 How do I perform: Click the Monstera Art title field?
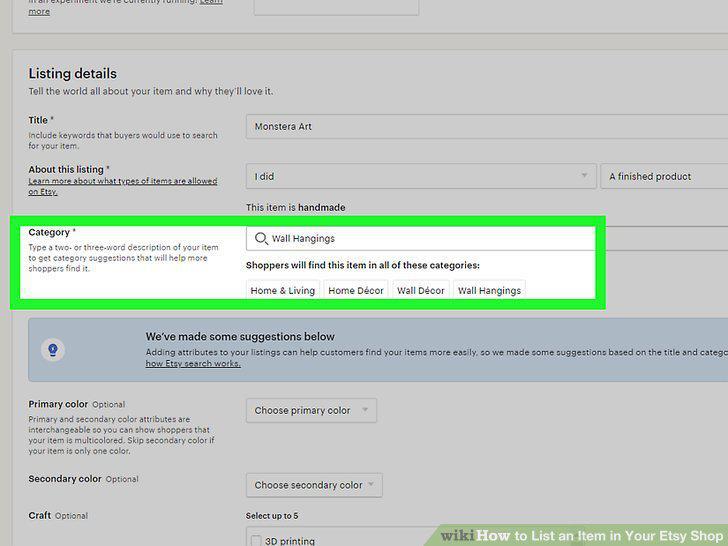coord(487,126)
